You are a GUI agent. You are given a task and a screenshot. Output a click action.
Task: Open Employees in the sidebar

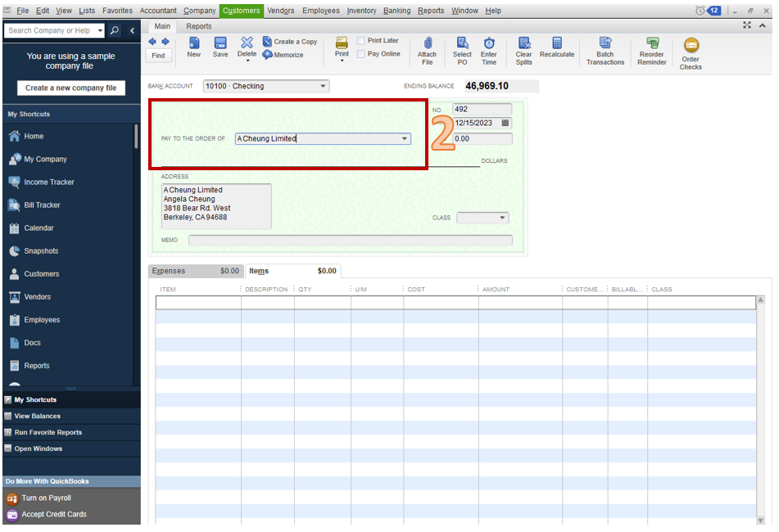click(x=42, y=320)
